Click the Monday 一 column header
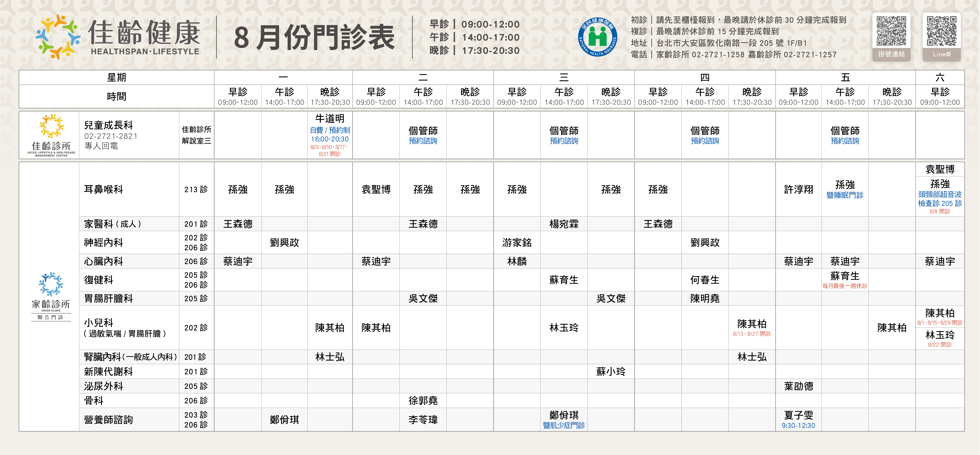Viewport: 980px width, 455px height. 283,78
